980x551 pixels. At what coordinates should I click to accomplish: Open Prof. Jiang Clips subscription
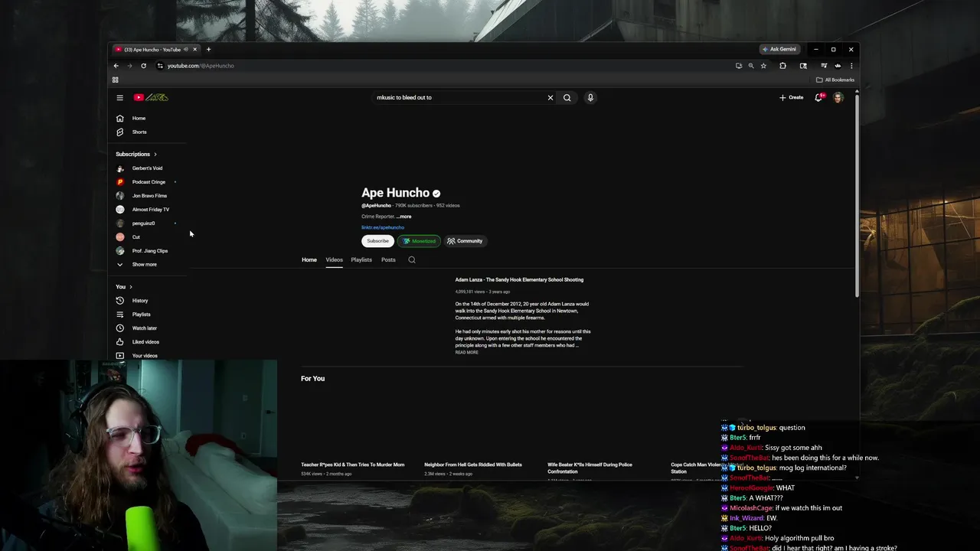coord(149,251)
